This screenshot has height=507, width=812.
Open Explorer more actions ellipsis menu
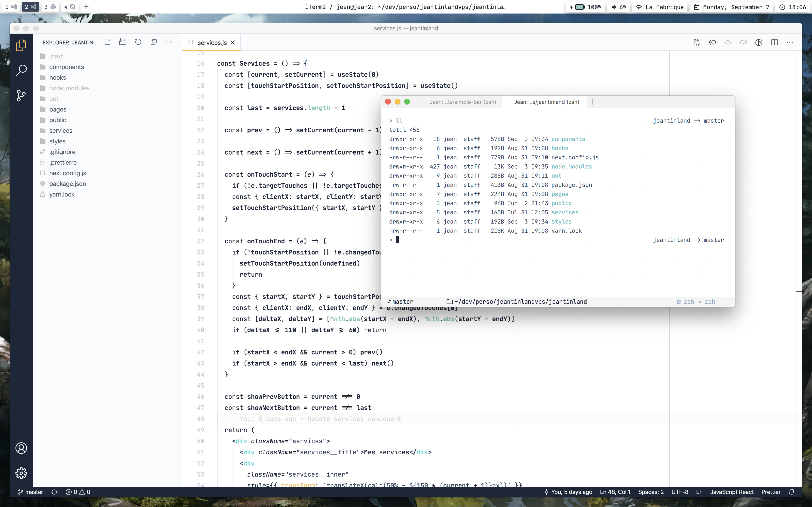169,42
